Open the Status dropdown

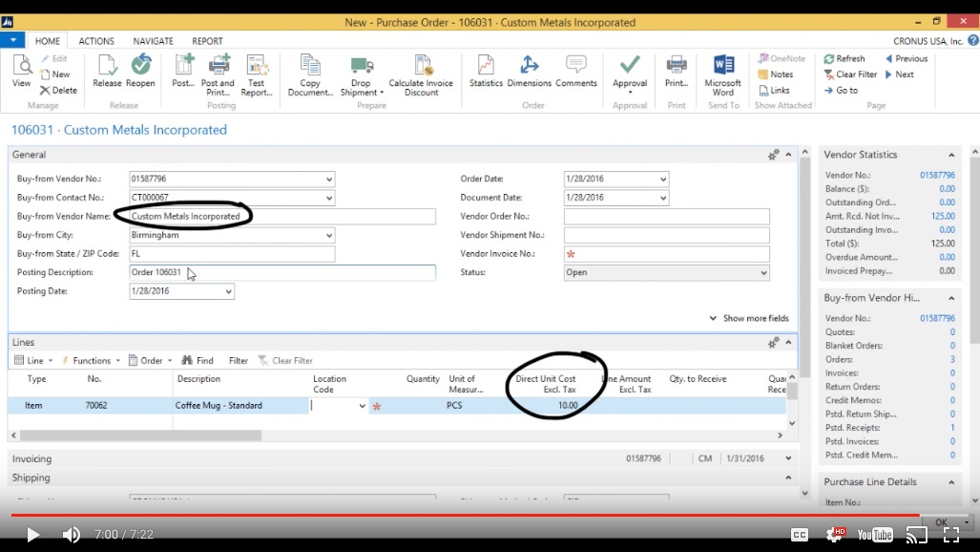763,273
